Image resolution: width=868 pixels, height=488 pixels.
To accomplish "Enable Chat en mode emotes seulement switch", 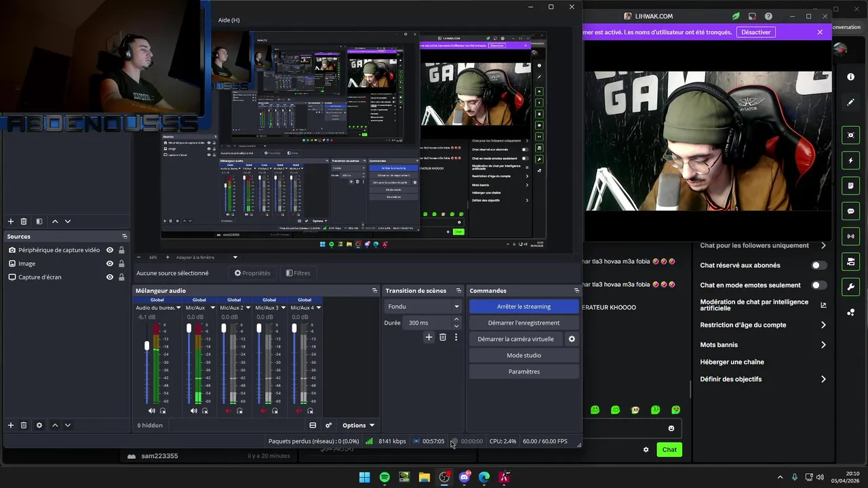I will [819, 285].
